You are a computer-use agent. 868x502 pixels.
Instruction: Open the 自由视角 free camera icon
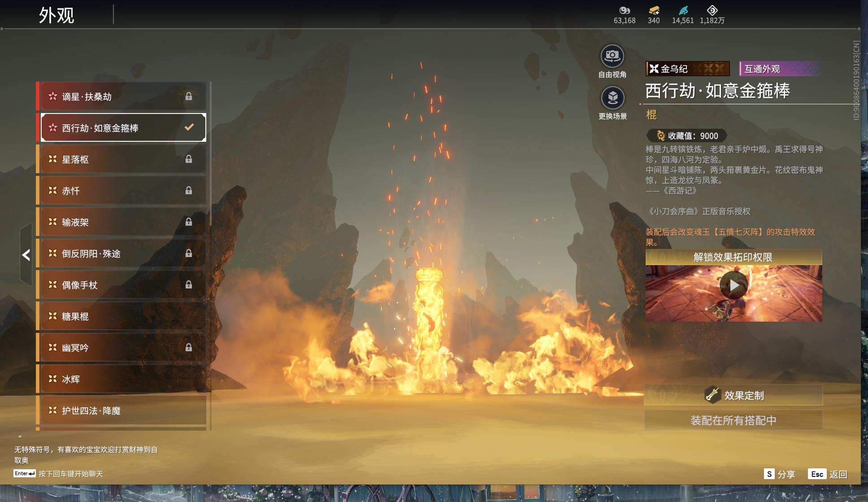click(x=612, y=56)
